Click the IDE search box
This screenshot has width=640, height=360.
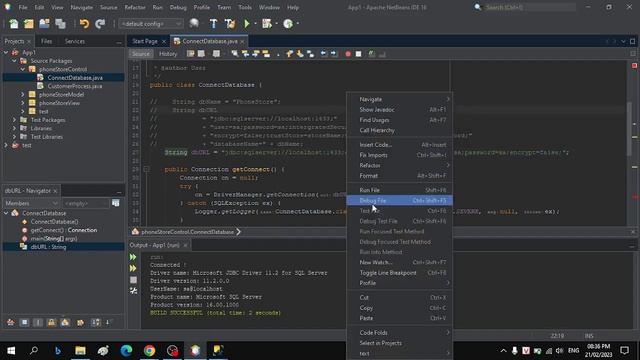[529, 7]
